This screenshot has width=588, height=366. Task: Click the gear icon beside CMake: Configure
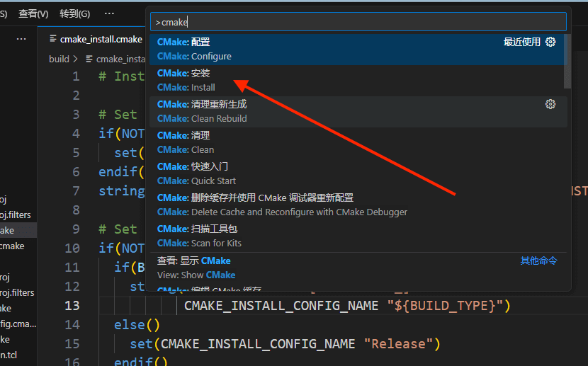[x=550, y=42]
